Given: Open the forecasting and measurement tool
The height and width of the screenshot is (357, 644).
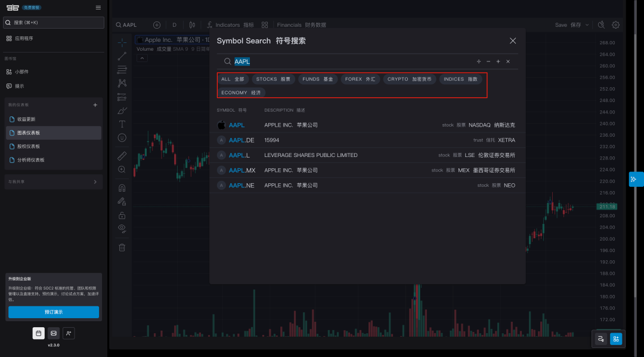Looking at the screenshot, I should coord(122,97).
